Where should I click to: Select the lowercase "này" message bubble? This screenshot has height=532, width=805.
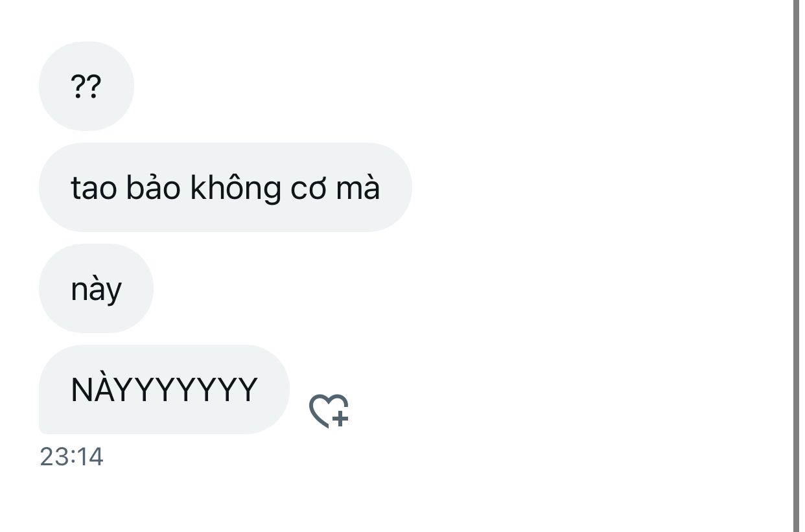(x=96, y=288)
